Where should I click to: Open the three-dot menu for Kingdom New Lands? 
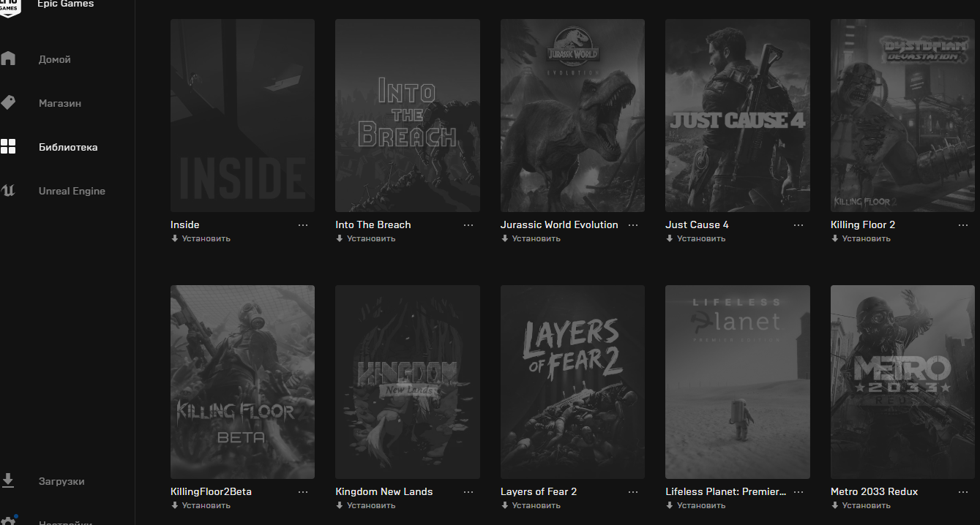tap(468, 492)
